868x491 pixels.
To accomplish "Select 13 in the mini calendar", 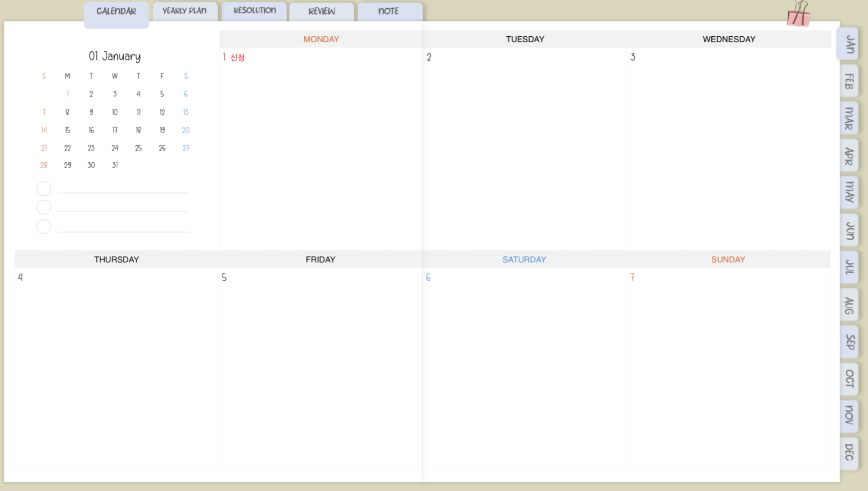I will [x=185, y=112].
